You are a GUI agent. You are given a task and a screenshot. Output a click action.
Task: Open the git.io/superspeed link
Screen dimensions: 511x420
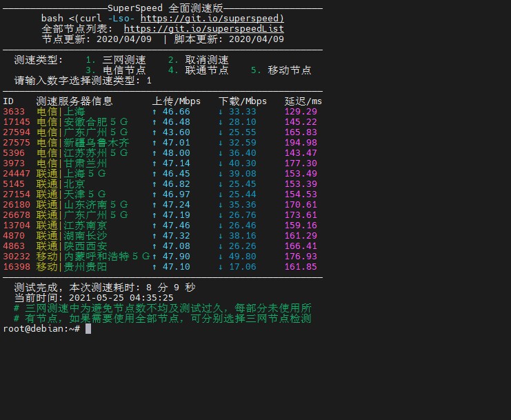tap(212, 18)
